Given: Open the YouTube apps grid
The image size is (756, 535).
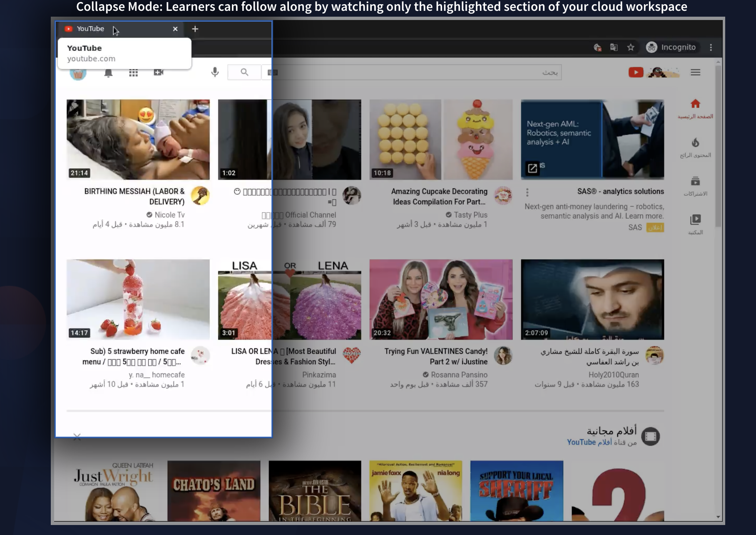Looking at the screenshot, I should [x=133, y=73].
